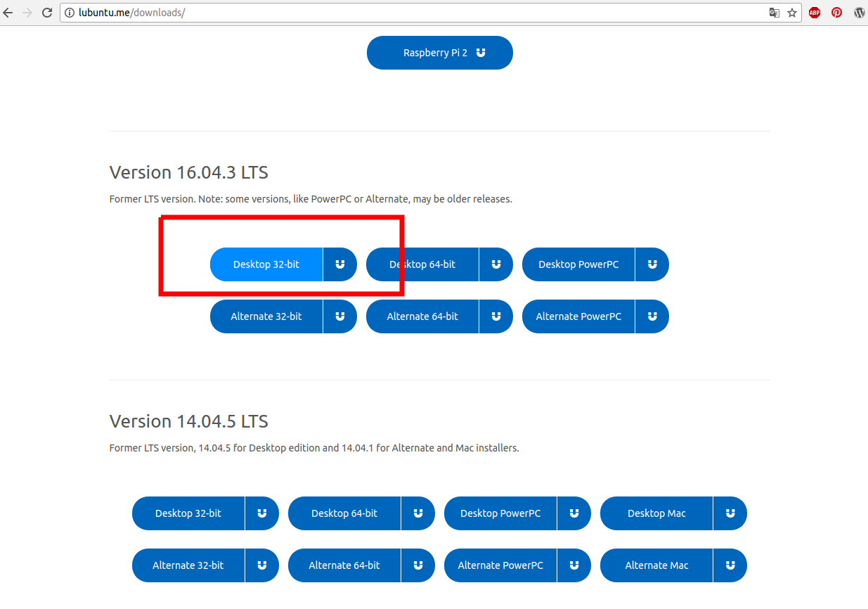Get torrent magnet for 16.04.3 Desktop 64-bit
Screen dimensions: 868x609
(x=496, y=264)
